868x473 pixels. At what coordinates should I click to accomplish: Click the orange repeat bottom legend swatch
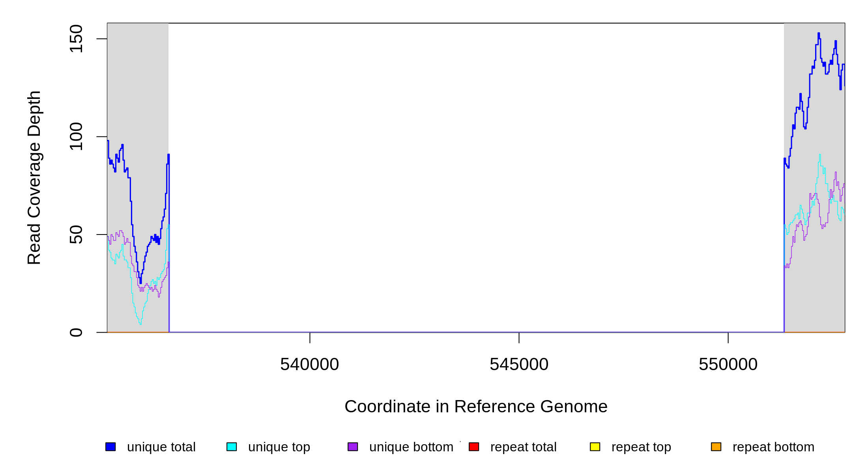pyautogui.click(x=716, y=447)
